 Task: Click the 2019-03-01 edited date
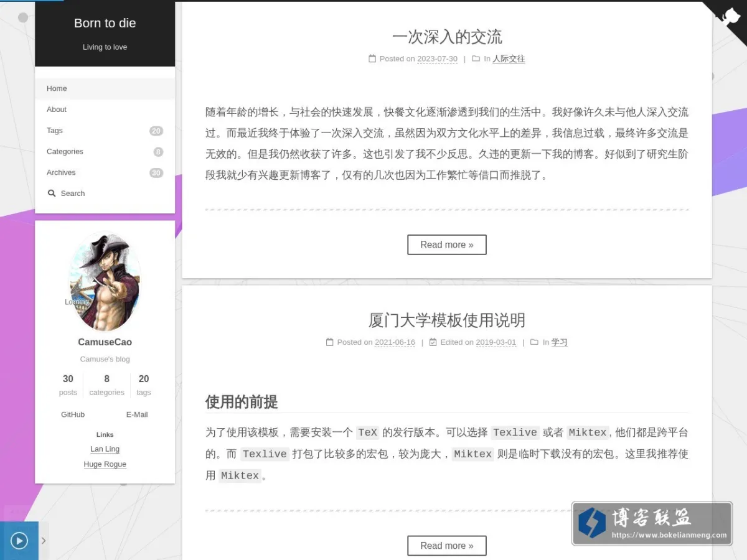(496, 342)
